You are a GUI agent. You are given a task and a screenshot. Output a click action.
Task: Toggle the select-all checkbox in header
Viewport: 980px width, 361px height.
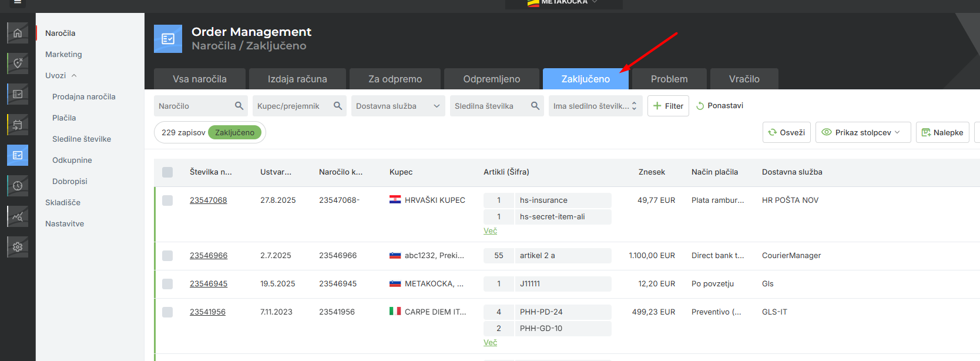click(x=167, y=172)
